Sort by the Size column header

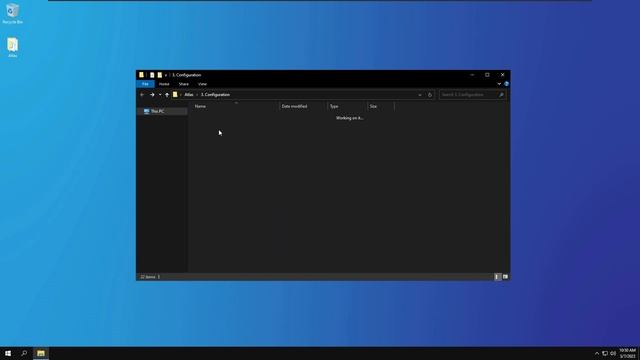click(x=380, y=106)
